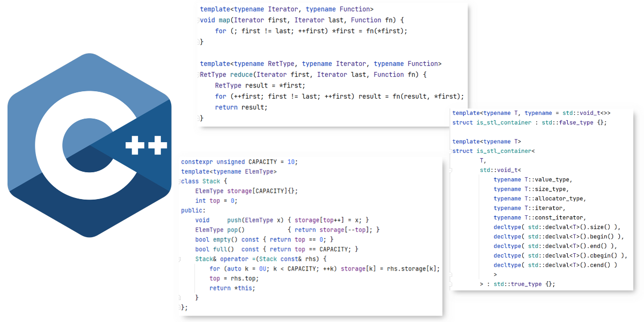Click the line 'typename T::size_type,'
The width and height of the screenshot is (644, 322).
click(531, 189)
